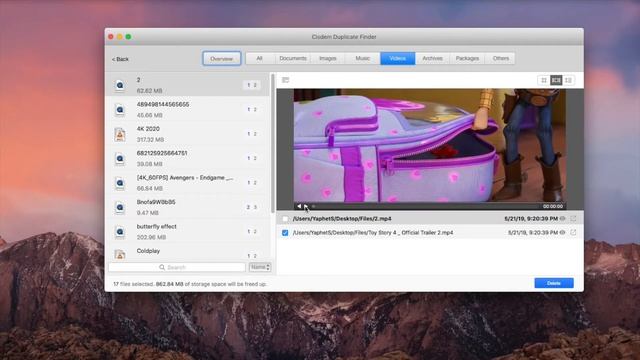
Task: Select the Archives category tab
Action: coord(432,58)
